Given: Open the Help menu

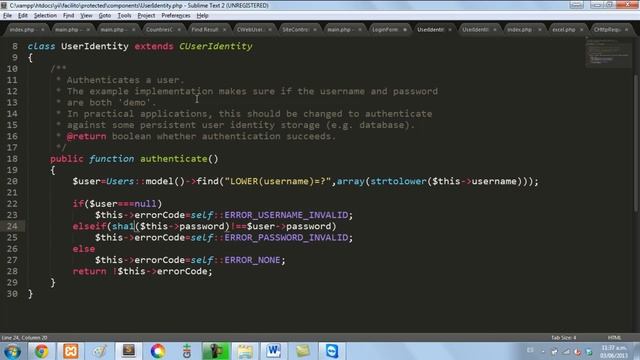Looking at the screenshot, I should [202, 16].
